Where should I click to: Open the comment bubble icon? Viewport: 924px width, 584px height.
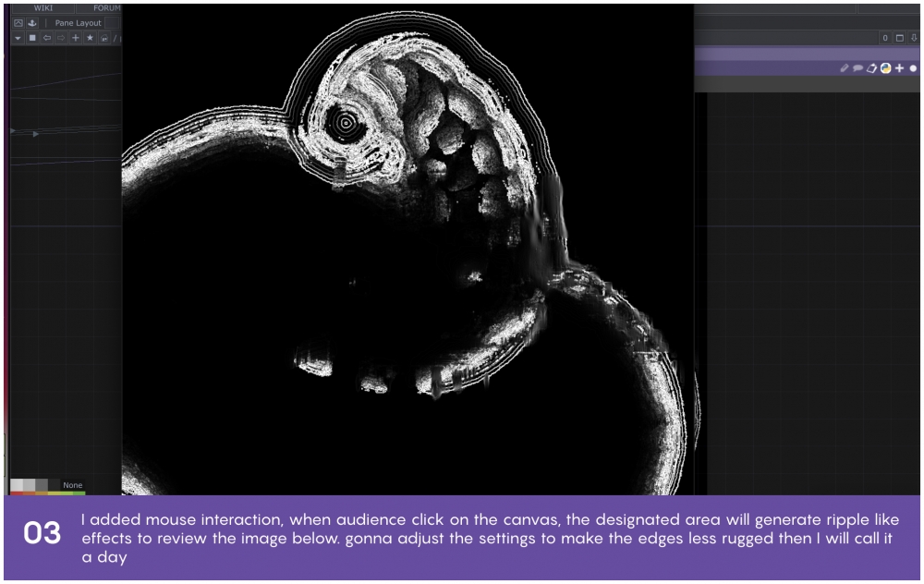[x=857, y=68]
